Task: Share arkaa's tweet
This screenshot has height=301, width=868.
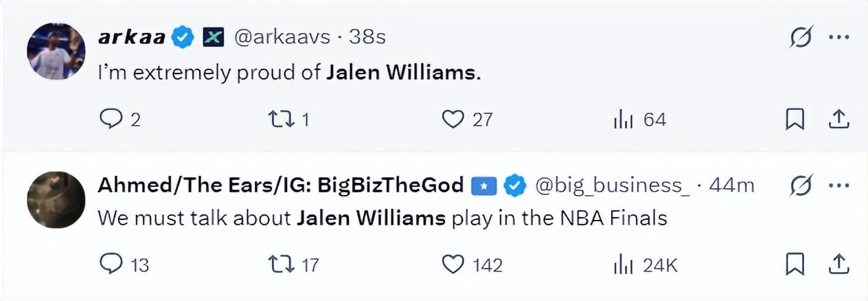Action: [838, 120]
